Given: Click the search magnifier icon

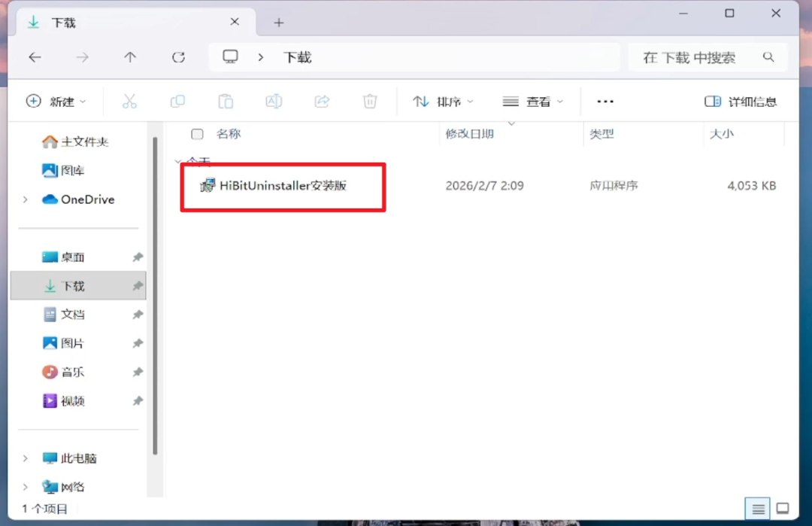Looking at the screenshot, I should [x=768, y=57].
